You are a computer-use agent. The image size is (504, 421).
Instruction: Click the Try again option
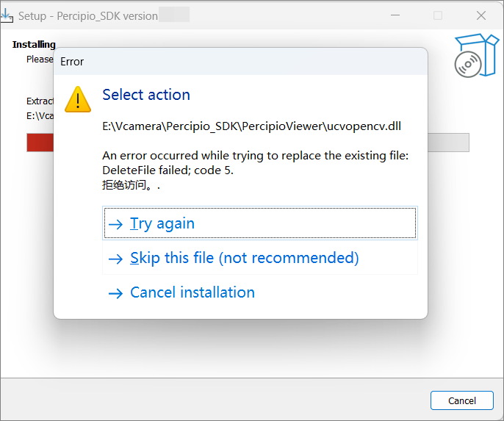[x=260, y=223]
